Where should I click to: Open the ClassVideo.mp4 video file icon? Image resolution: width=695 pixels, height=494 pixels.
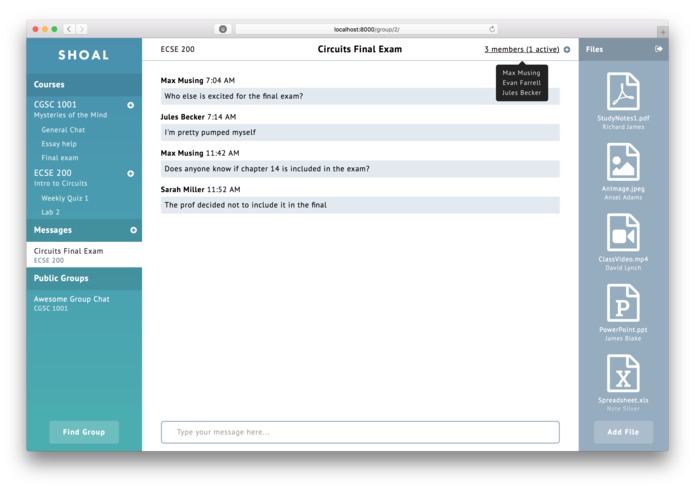point(623,233)
